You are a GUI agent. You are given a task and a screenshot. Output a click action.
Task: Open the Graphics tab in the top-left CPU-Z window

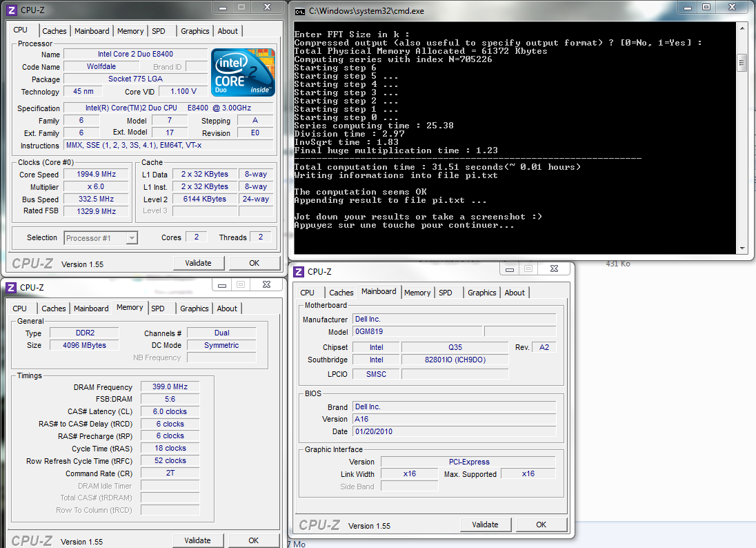195,31
